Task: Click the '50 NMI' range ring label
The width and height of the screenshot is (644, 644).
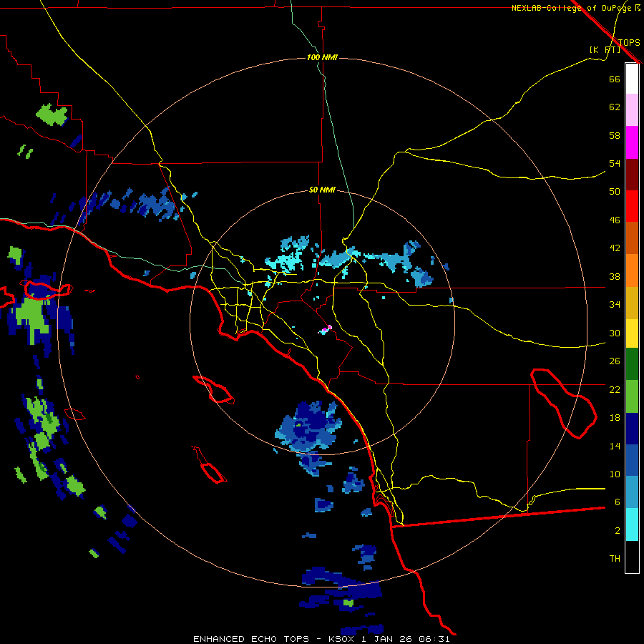Action: click(322, 190)
